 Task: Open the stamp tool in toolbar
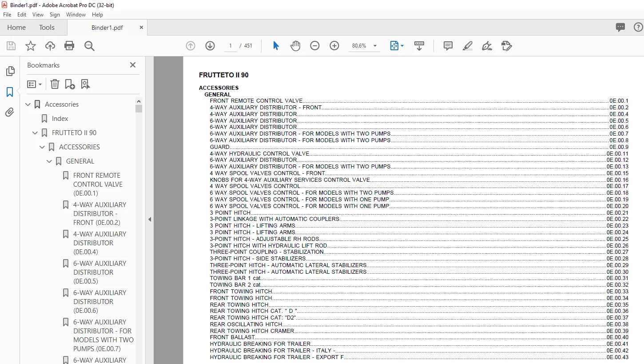(506, 46)
